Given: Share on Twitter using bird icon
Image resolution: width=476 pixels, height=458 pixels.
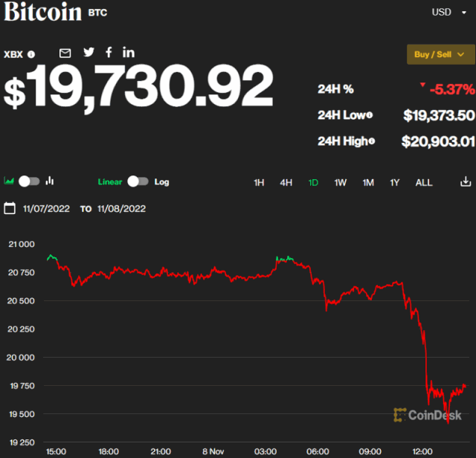Looking at the screenshot, I should click(x=89, y=52).
